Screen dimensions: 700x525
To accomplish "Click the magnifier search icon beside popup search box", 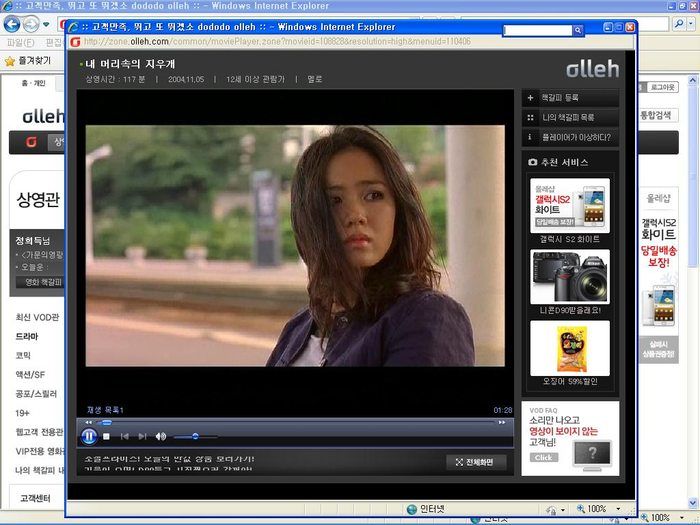I will tap(578, 30).
